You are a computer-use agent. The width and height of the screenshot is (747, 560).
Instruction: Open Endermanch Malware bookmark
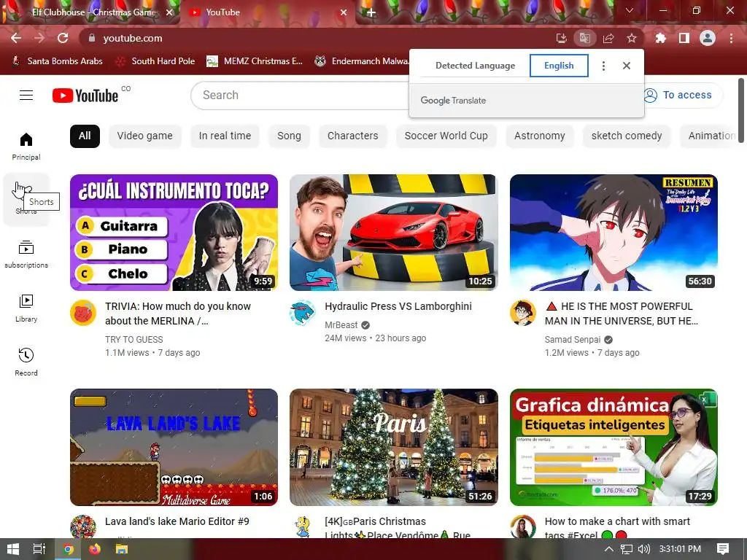tap(362, 61)
